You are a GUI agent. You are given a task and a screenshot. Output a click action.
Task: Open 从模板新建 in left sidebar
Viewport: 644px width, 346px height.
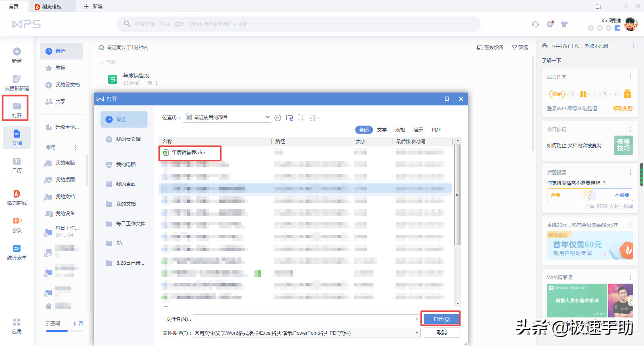click(17, 83)
